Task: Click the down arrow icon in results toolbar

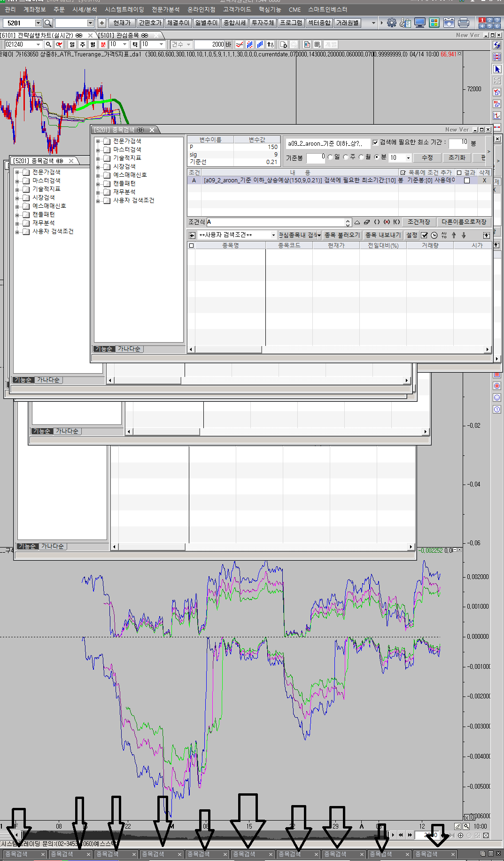Action: coord(464,235)
